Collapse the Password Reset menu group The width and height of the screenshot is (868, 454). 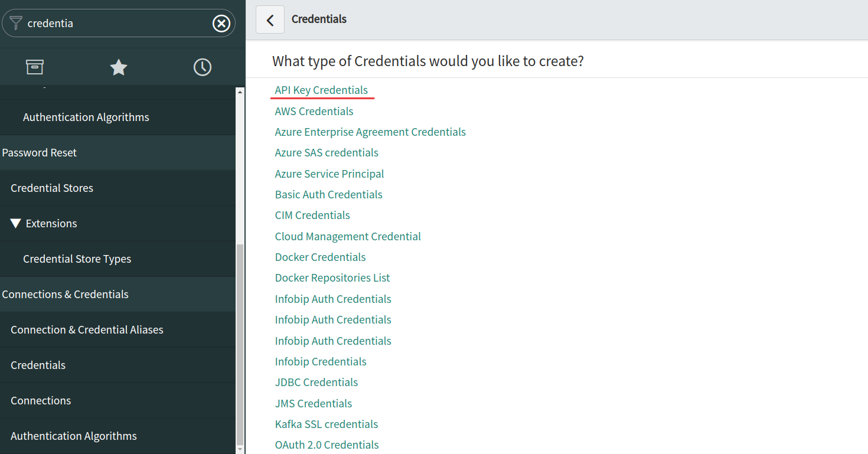(x=40, y=153)
